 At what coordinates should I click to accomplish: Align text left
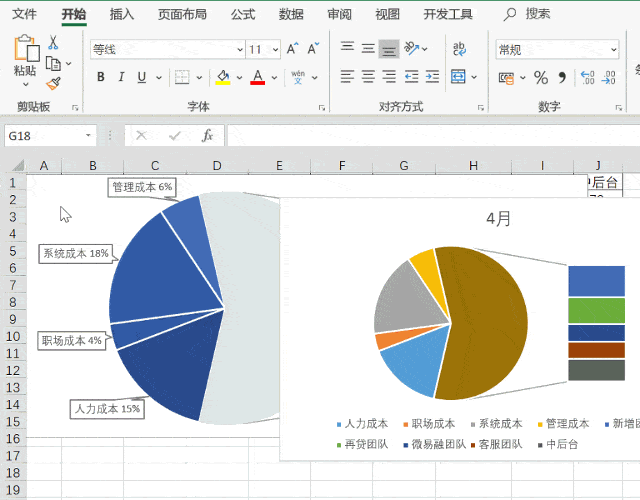(347, 76)
